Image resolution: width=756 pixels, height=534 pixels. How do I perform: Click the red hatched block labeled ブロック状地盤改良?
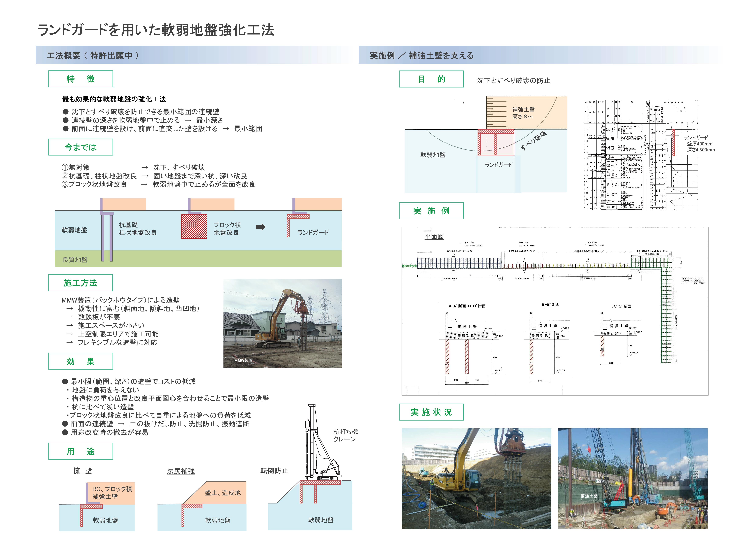(x=194, y=226)
